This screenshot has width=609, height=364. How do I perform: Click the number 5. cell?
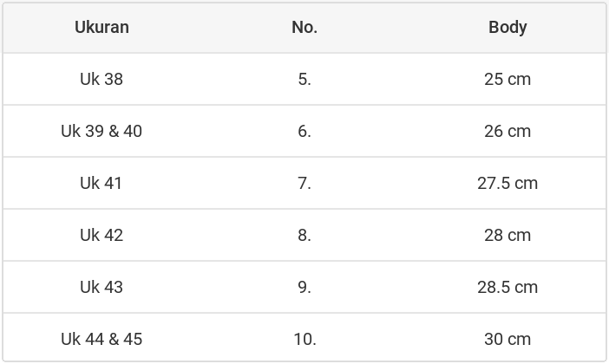coord(304,79)
